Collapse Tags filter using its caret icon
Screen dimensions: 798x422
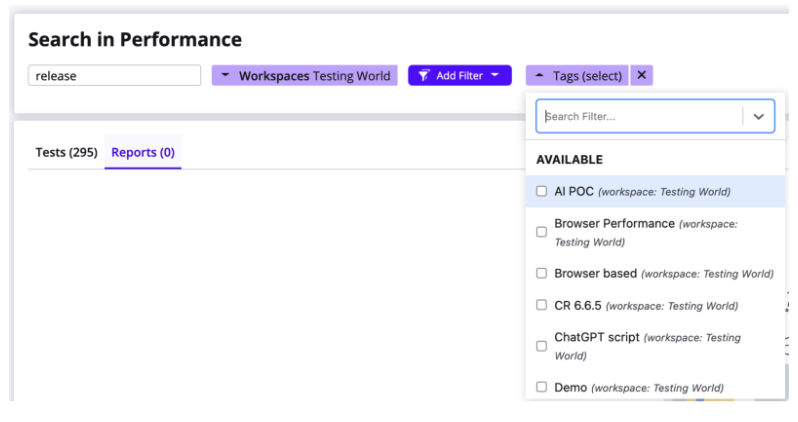pos(540,75)
